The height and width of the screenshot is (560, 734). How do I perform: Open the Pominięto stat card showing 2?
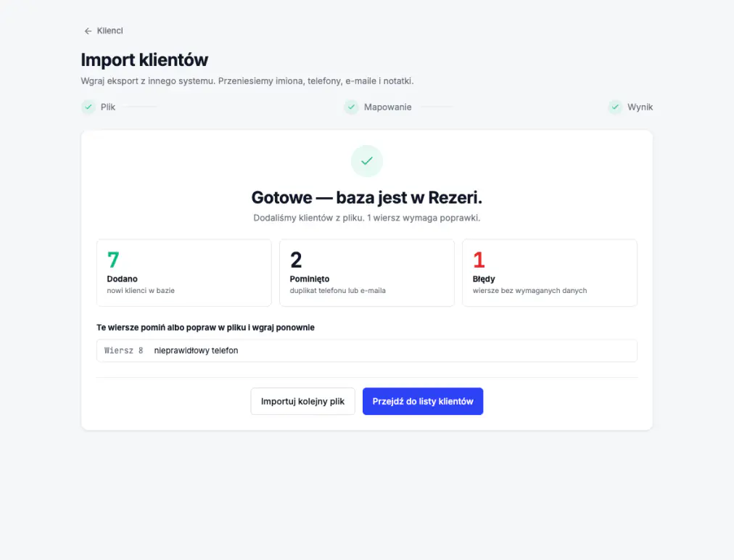tap(367, 273)
